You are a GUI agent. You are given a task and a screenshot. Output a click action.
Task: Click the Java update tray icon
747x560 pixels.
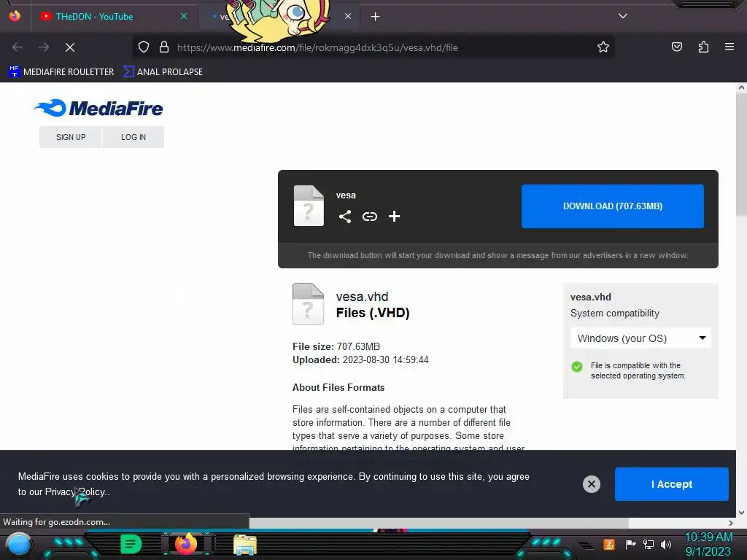[608, 544]
